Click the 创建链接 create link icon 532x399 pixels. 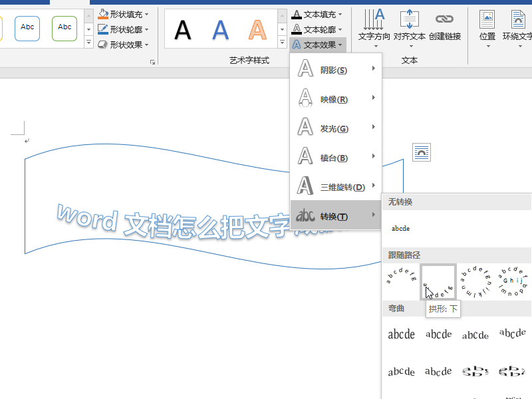coord(444,19)
